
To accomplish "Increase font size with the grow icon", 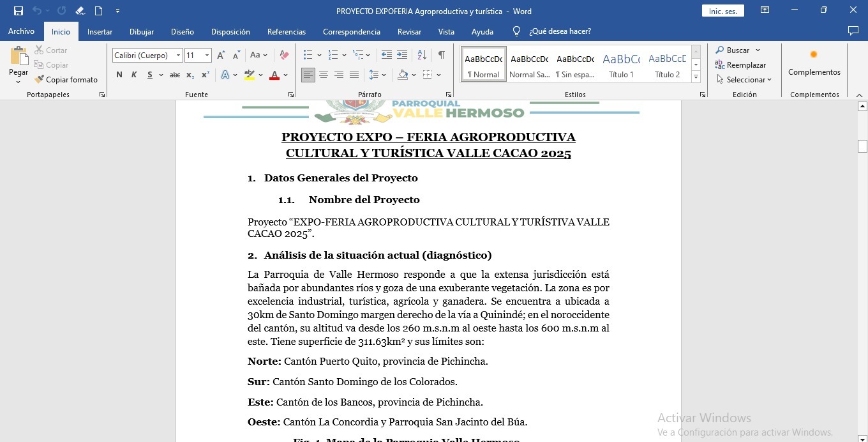I will 221,56.
